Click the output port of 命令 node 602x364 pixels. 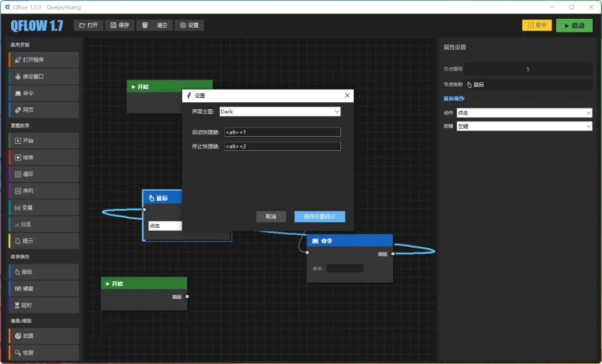(x=393, y=254)
